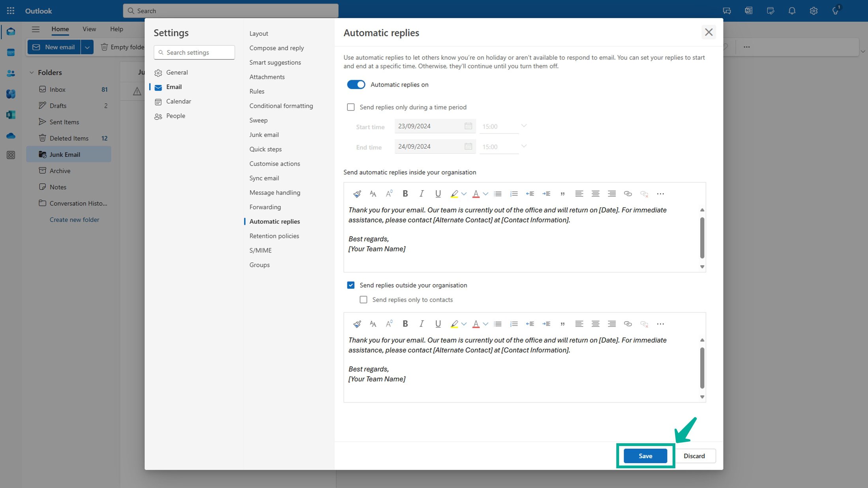The image size is (868, 488).
Task: Turn off Automatic replies
Action: click(x=356, y=84)
